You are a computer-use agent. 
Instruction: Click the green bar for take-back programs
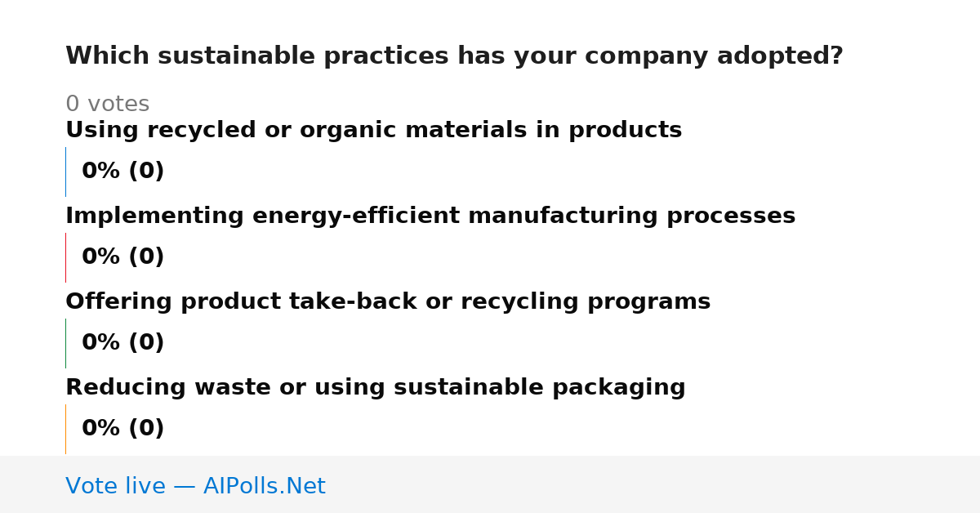65,343
